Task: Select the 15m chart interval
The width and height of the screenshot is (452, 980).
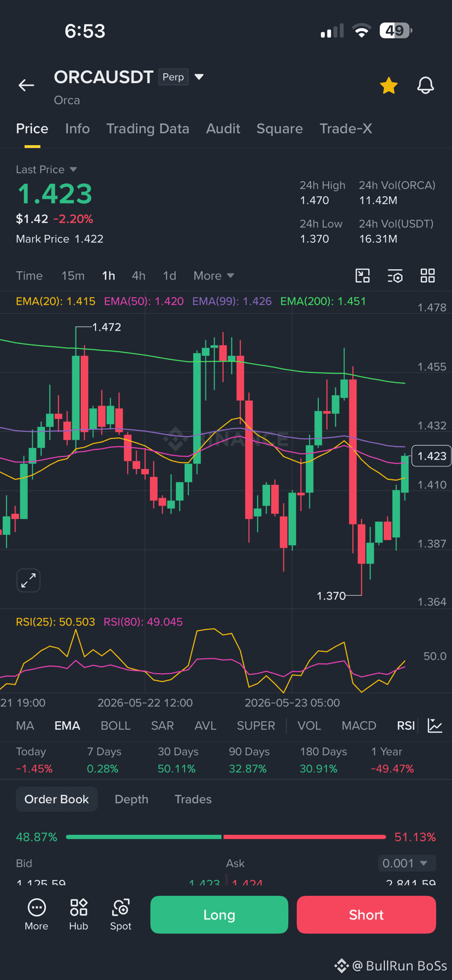Action: (73, 276)
